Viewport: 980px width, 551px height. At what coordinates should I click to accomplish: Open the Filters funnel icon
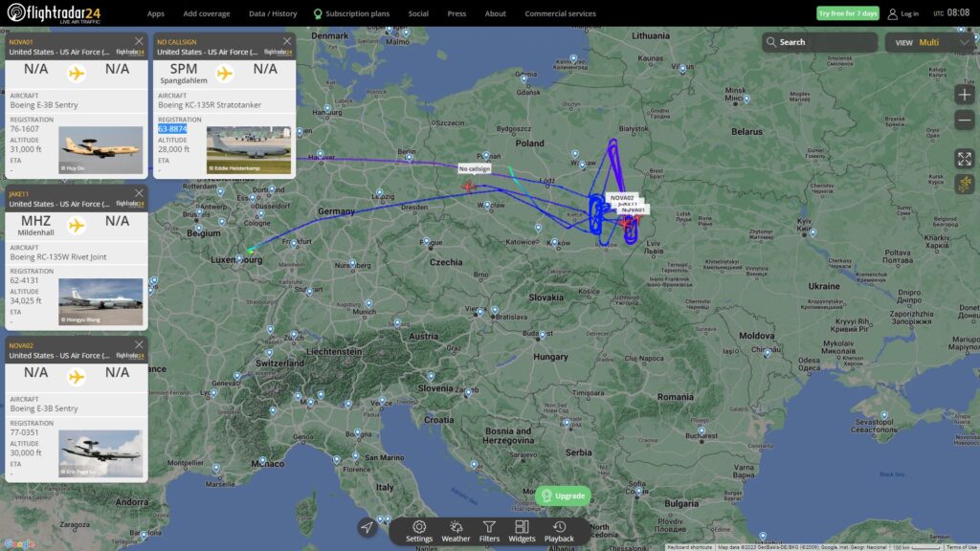coord(489,531)
